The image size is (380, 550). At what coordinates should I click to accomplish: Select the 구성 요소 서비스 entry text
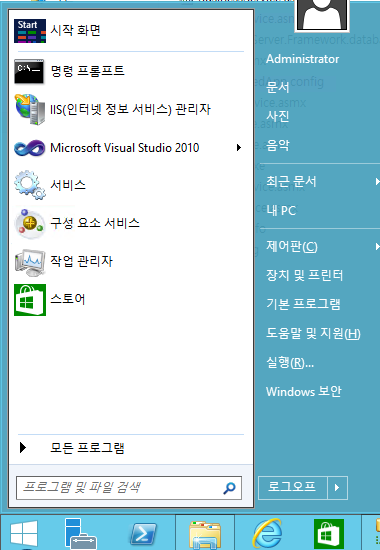95,223
